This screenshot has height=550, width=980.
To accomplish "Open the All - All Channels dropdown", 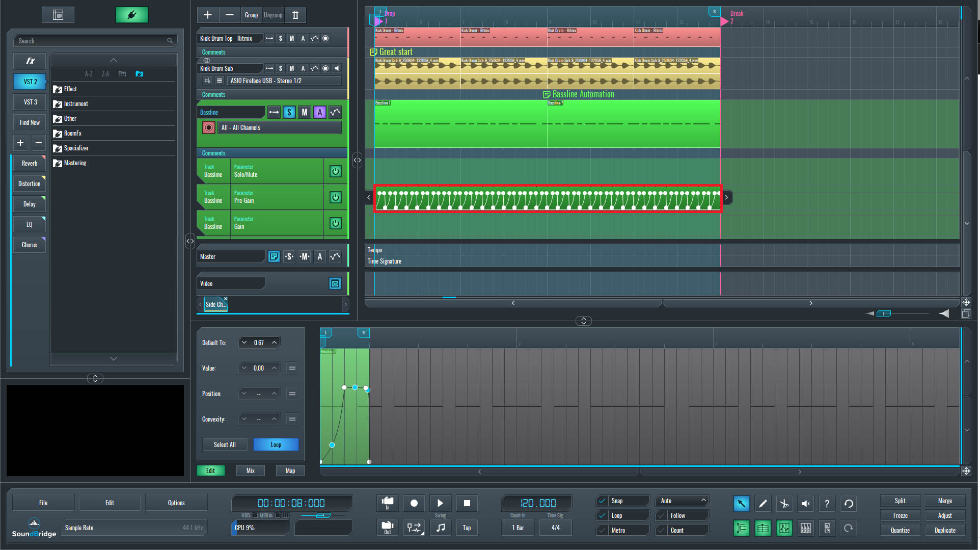I will click(280, 127).
